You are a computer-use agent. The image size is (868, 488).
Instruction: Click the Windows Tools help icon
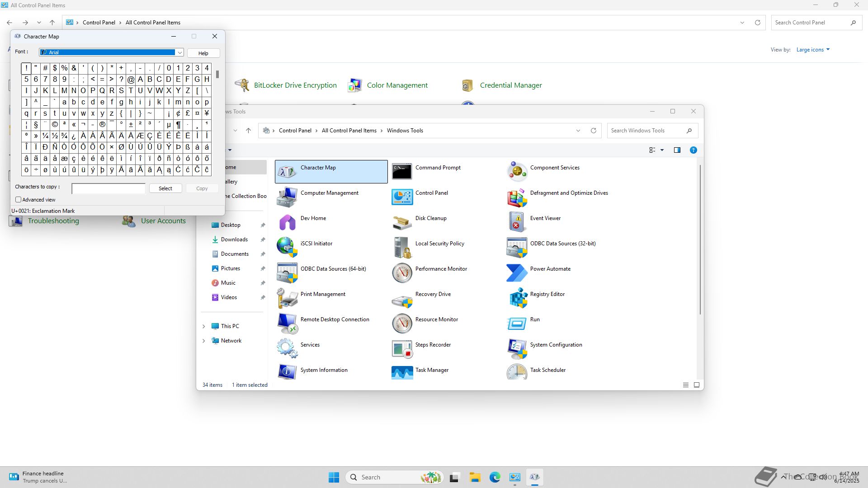coord(693,150)
